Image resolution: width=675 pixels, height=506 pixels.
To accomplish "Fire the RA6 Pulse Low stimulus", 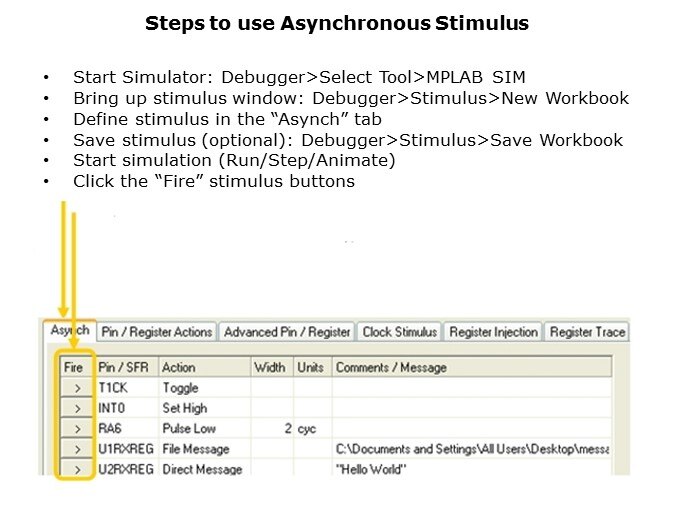I will pos(73,428).
